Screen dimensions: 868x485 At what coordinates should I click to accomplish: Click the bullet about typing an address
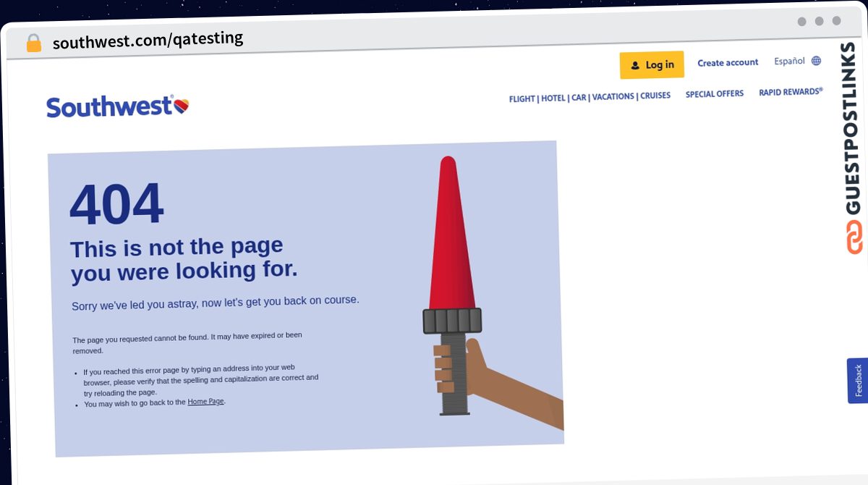(x=200, y=379)
